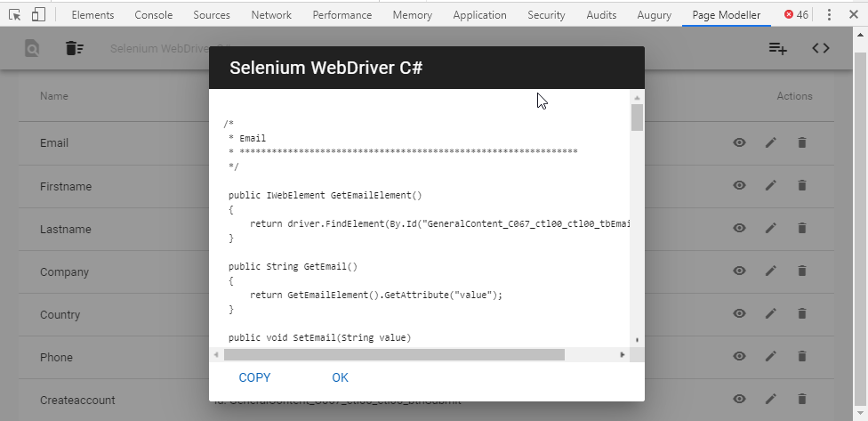Toggle the eye icon for Lastname row
Screen dimensions: 868x421
(x=740, y=228)
